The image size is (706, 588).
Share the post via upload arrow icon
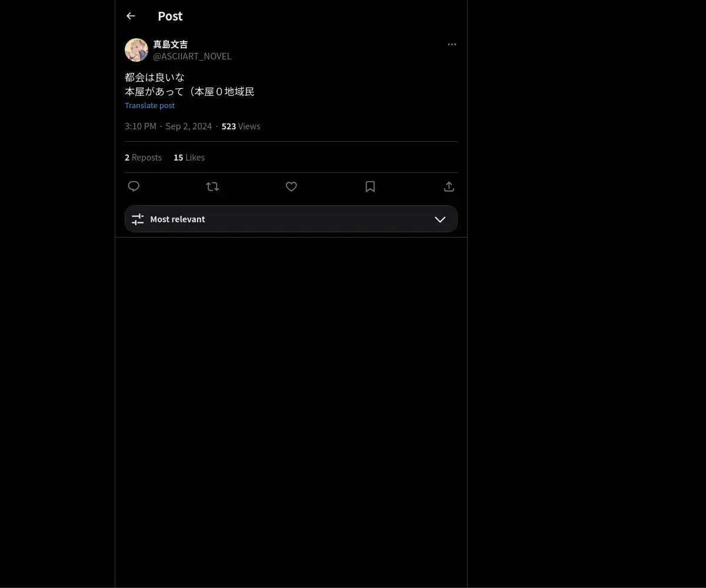pyautogui.click(x=449, y=186)
